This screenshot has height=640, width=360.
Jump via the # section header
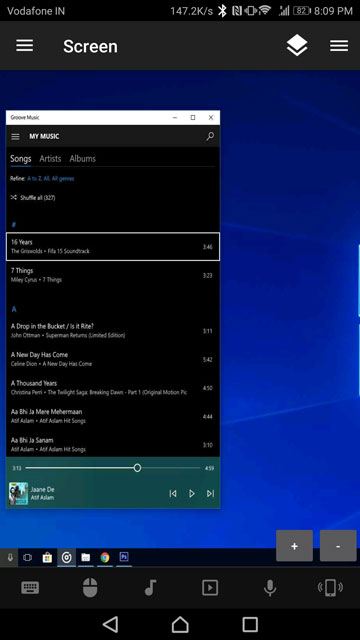point(13,224)
